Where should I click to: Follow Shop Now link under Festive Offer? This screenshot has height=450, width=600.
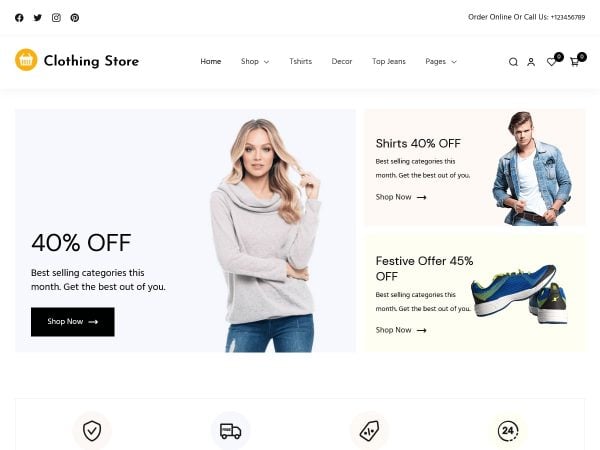coord(401,330)
